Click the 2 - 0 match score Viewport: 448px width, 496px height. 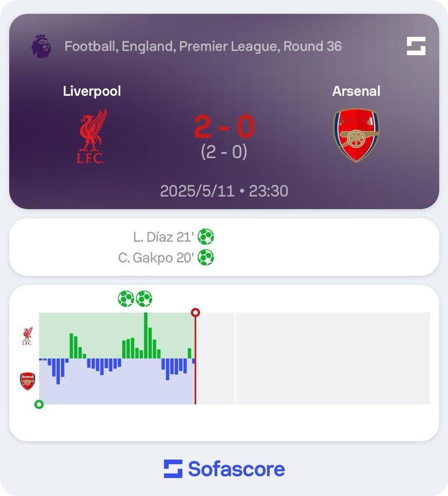(x=224, y=126)
